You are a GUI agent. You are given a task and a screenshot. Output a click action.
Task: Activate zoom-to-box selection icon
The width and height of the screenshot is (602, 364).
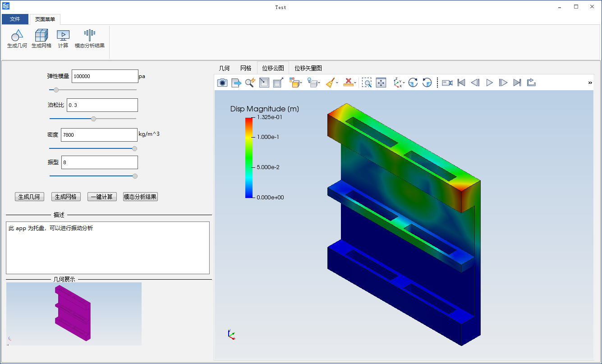click(x=367, y=83)
